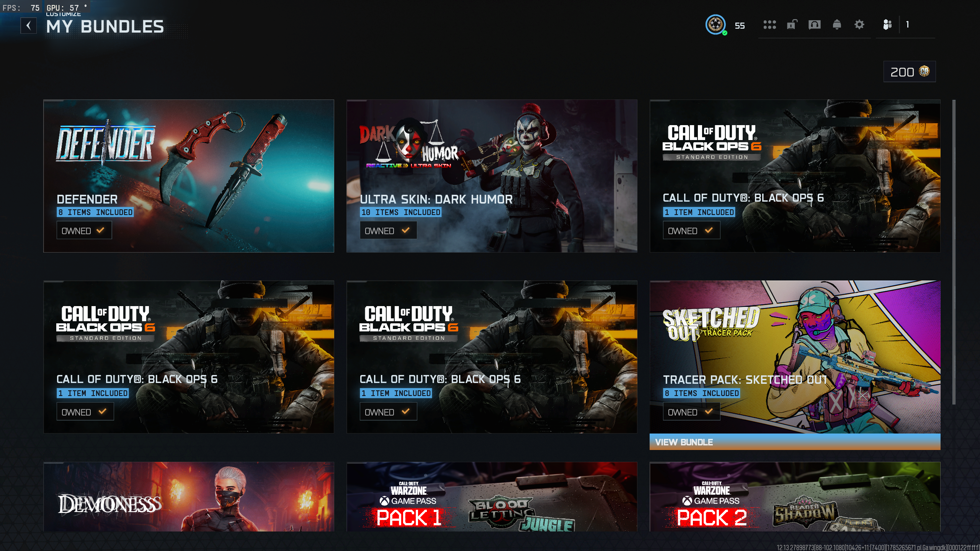980x551 pixels.
Task: Open the Demoness bundle card
Action: tap(189, 497)
